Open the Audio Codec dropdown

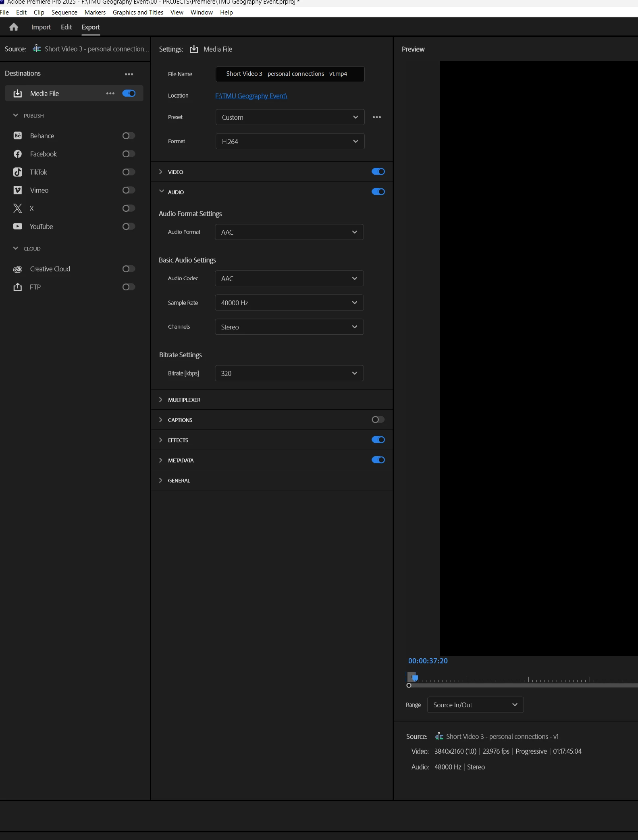tap(289, 279)
